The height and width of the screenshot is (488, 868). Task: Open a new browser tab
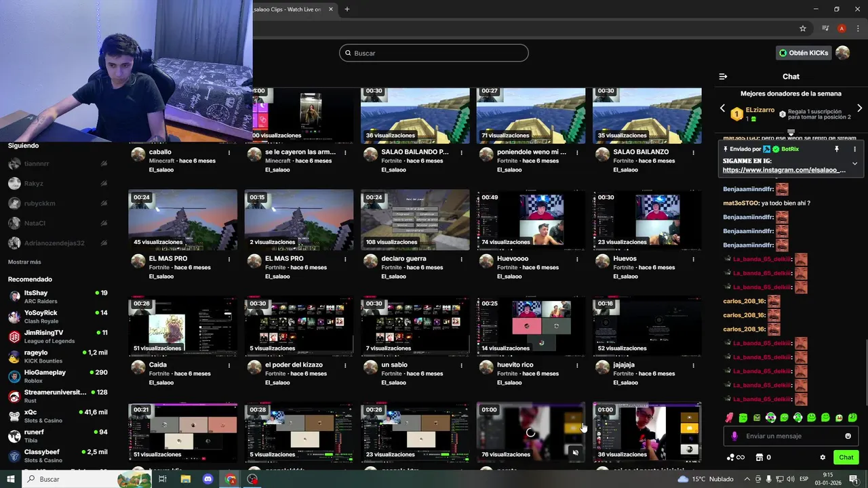click(347, 9)
